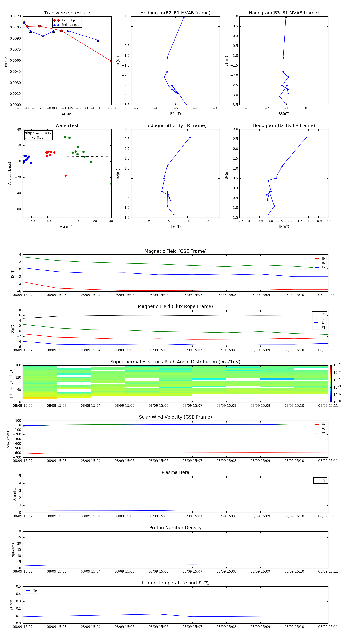Click the 'Hodogram(Bz_By FR frame)' title
This screenshot has width=351, height=644.
(175, 125)
